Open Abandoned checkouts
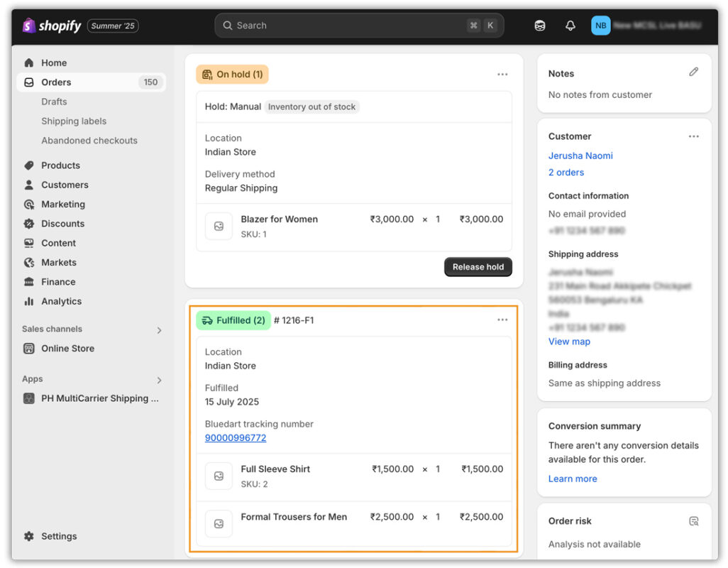Viewport: 728px width, 568px height. coord(89,141)
